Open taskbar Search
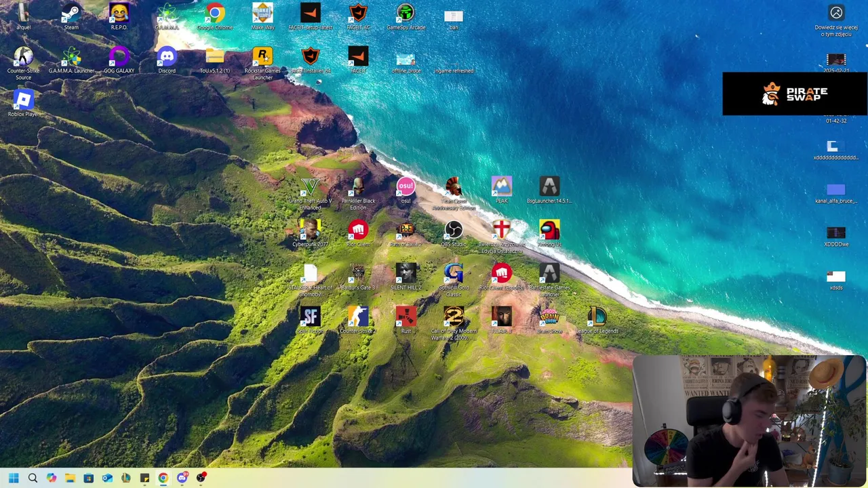The width and height of the screenshot is (868, 488). coord(33,478)
